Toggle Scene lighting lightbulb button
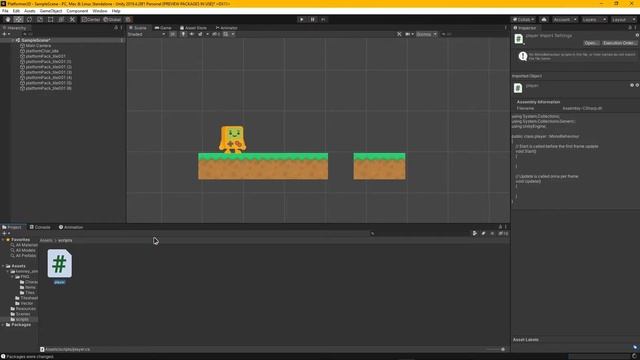Screen dimensions: 640x360 pyautogui.click(x=183, y=34)
